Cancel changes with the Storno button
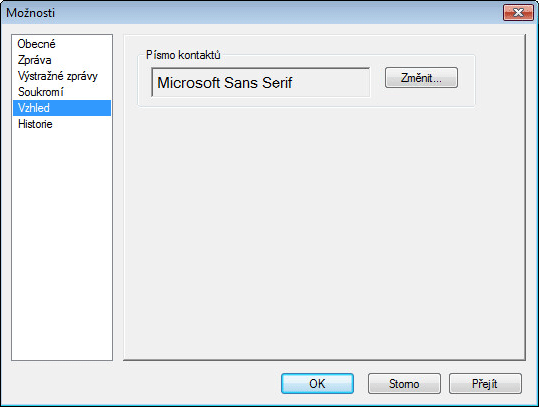The height and width of the screenshot is (407, 539). tap(404, 383)
